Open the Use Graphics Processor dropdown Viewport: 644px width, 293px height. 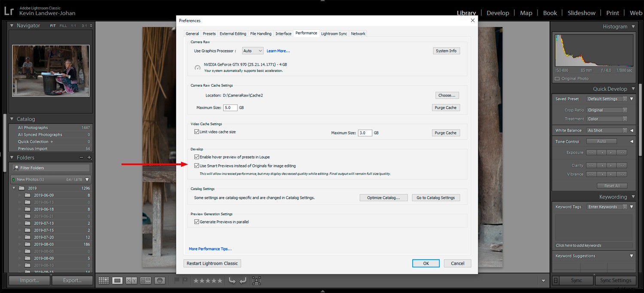pyautogui.click(x=252, y=50)
